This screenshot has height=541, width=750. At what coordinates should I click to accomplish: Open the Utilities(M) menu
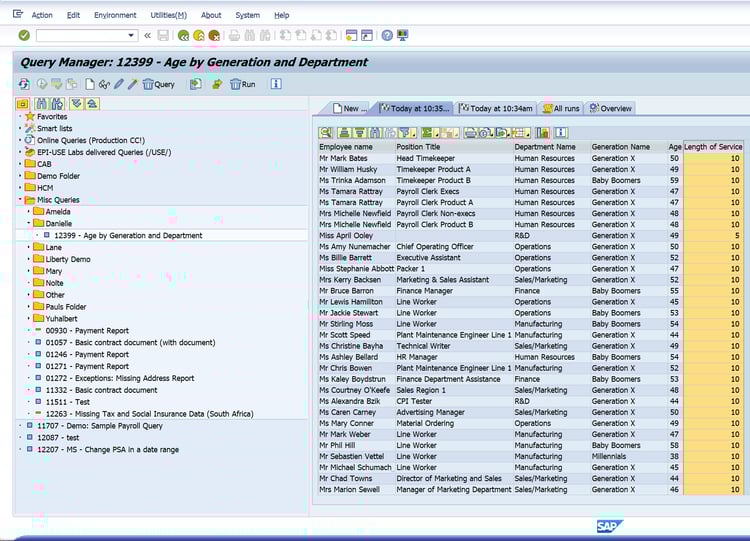point(168,15)
